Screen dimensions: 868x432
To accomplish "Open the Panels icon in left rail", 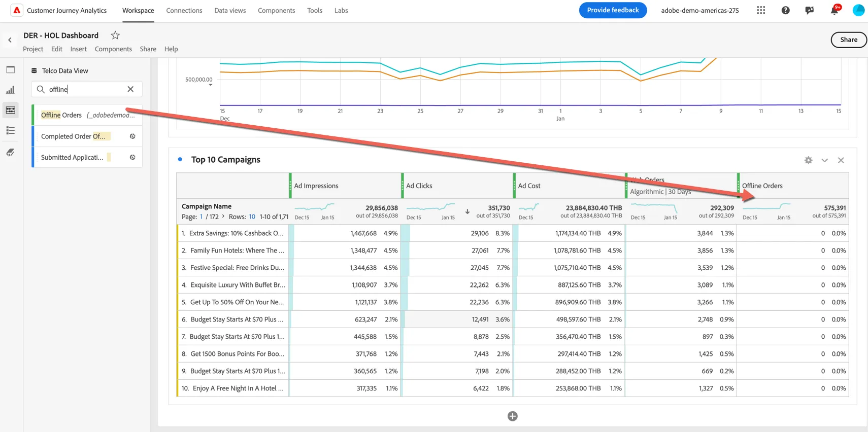I will point(11,69).
